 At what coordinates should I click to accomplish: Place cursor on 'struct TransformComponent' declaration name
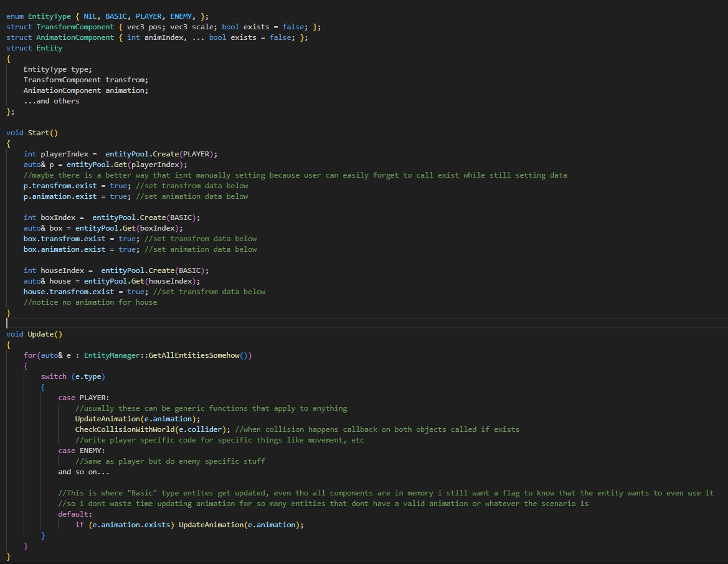coord(75,27)
